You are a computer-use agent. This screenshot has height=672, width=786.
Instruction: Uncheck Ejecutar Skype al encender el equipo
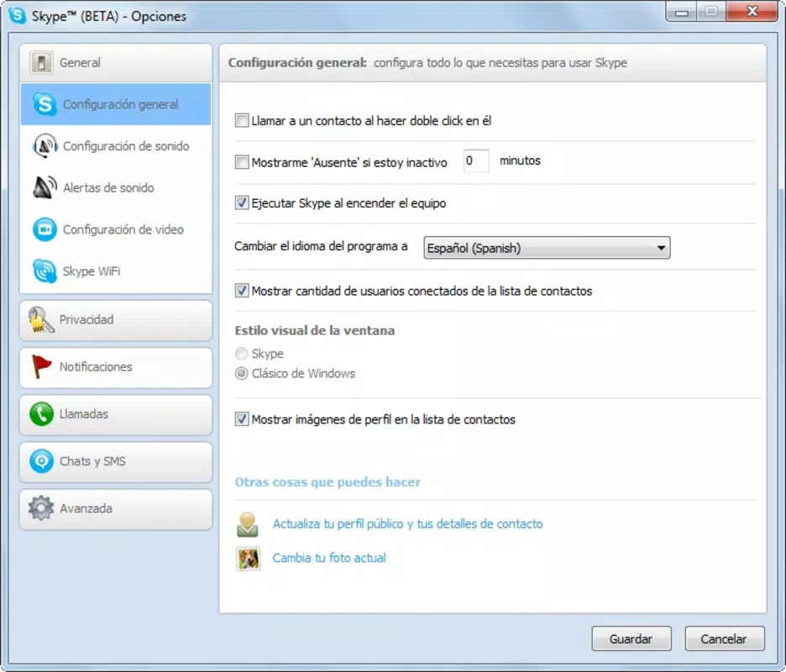tap(242, 202)
